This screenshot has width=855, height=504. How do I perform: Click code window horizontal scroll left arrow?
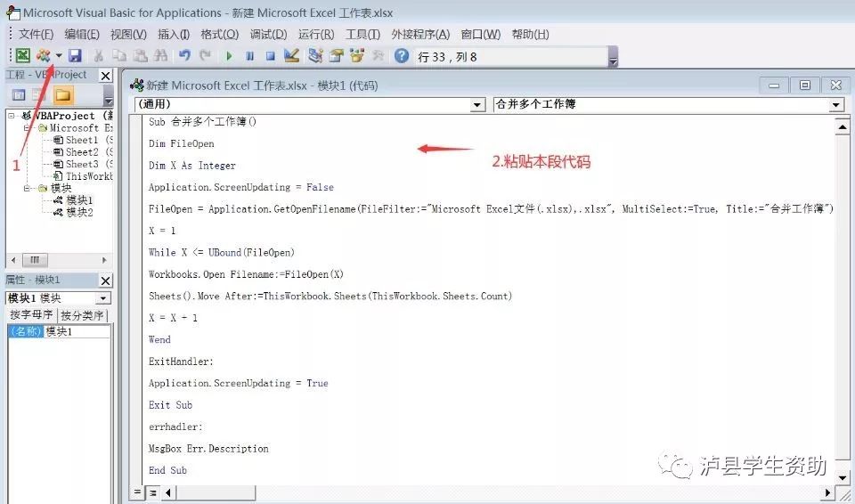point(168,492)
